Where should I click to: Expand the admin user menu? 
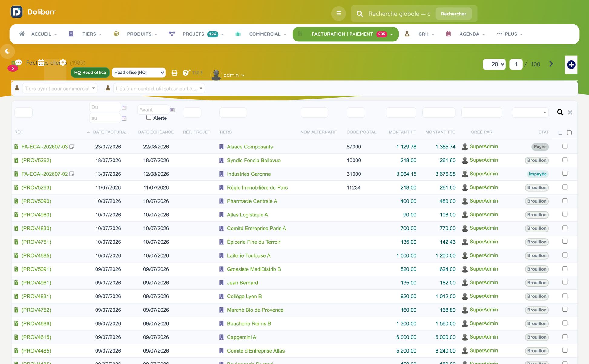(x=234, y=75)
